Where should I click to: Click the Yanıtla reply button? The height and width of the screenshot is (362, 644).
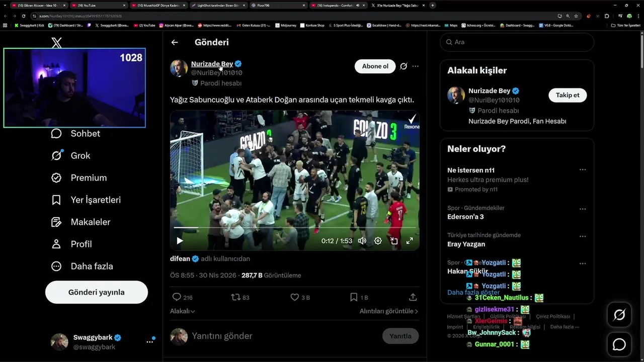400,336
